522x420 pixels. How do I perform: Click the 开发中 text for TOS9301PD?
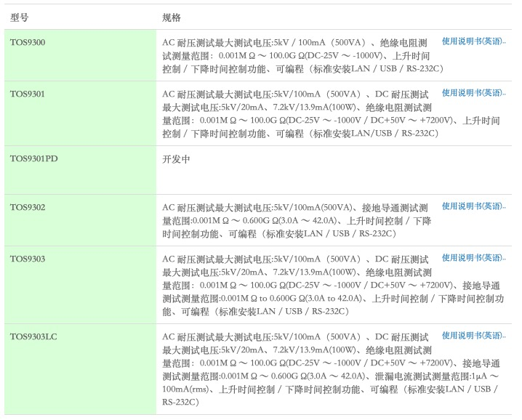(x=176, y=159)
